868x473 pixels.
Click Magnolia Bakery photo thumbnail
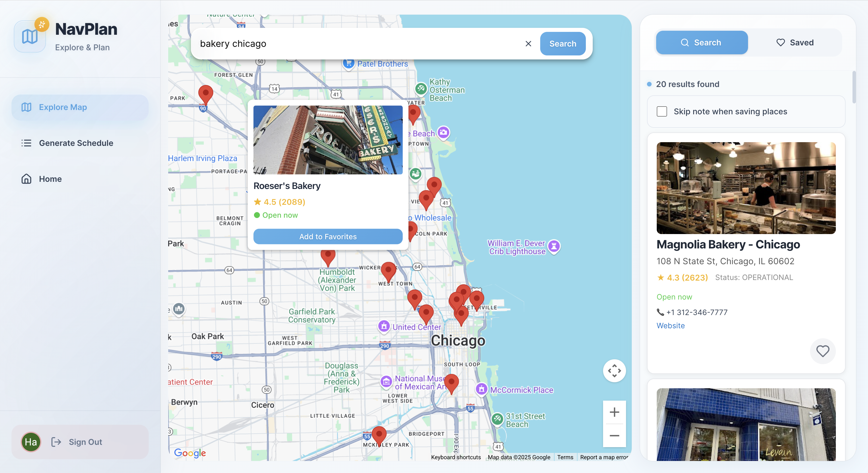pyautogui.click(x=746, y=188)
